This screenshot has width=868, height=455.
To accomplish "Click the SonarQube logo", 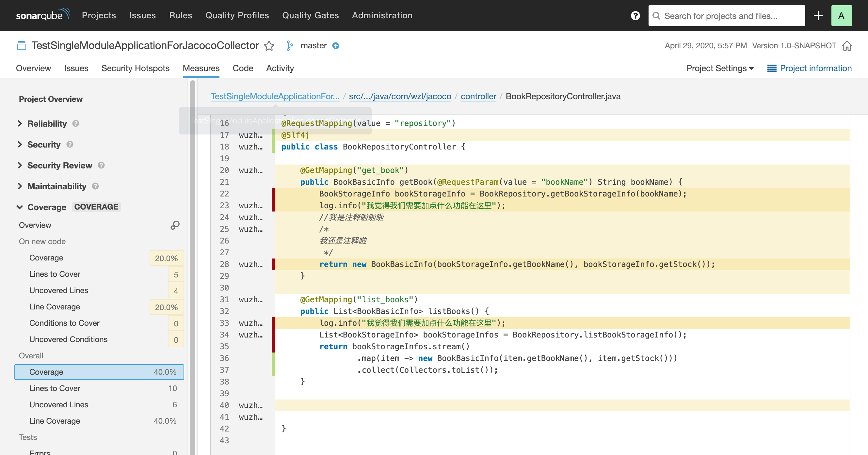I will tap(42, 15).
